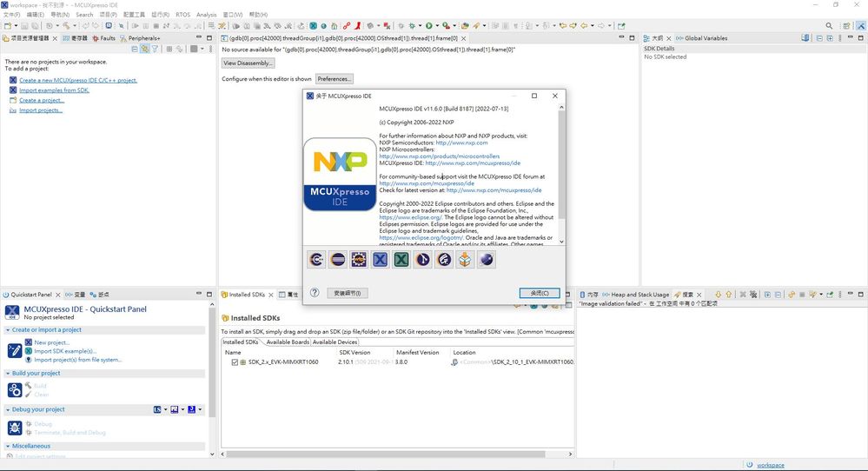Click the Debug bug icon in Quickstart Panel
The height and width of the screenshot is (471, 868).
point(15,428)
